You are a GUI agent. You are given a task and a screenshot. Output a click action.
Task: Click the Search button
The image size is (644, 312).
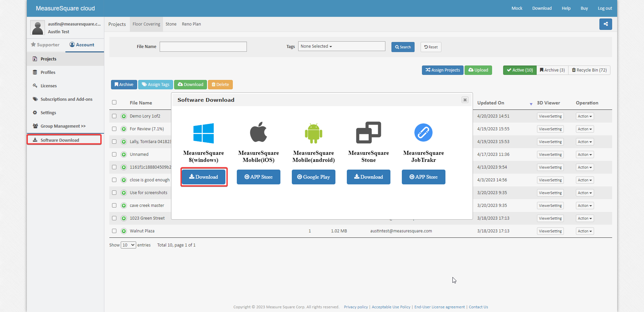pos(403,47)
